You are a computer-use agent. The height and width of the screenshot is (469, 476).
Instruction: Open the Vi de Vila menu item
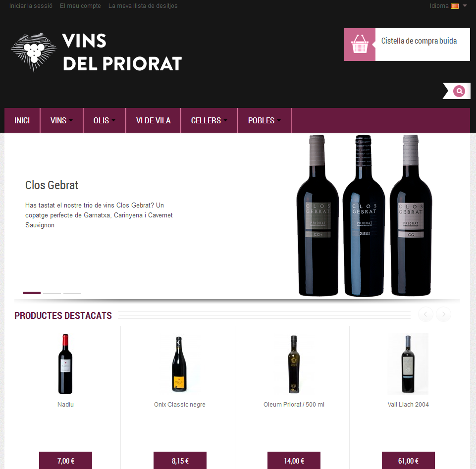154,120
